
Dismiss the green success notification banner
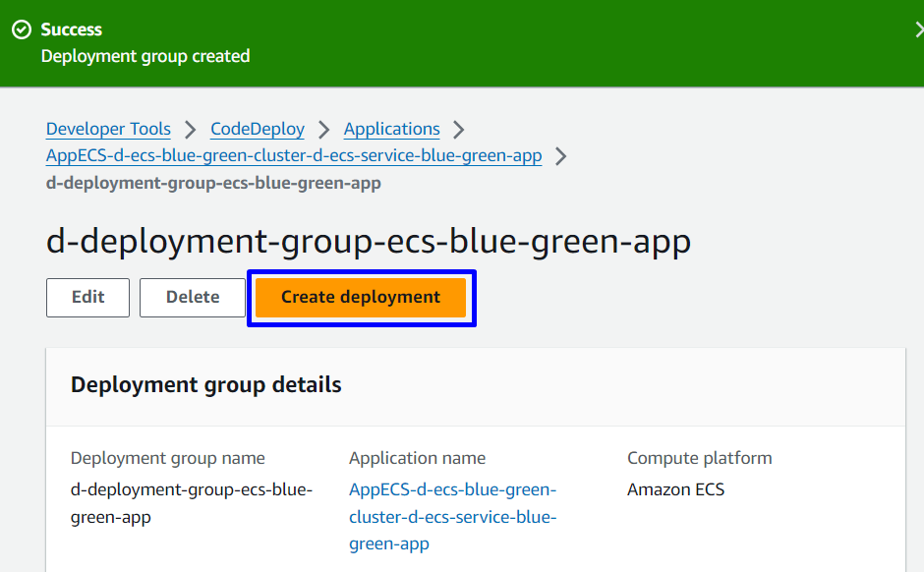coord(916,30)
